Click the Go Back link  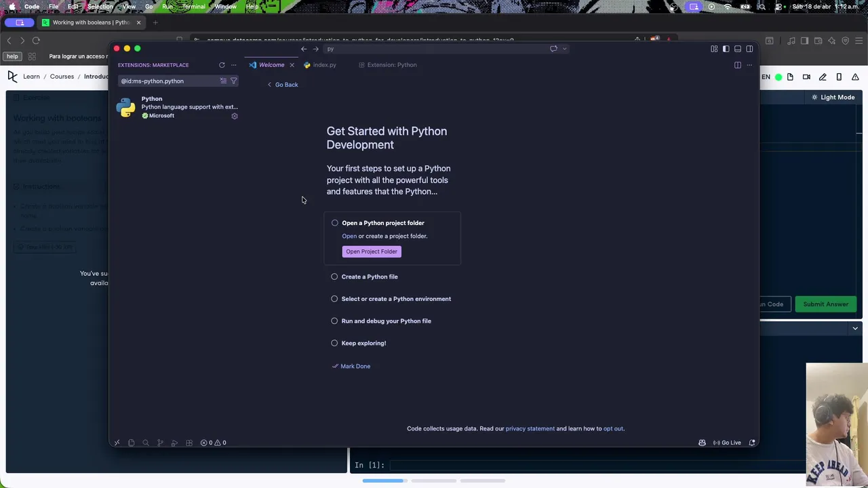tap(282, 85)
